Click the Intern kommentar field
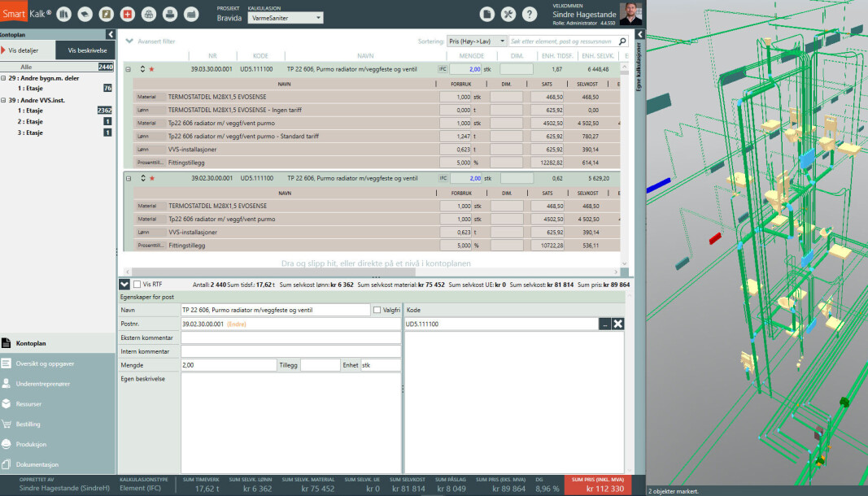 (291, 351)
